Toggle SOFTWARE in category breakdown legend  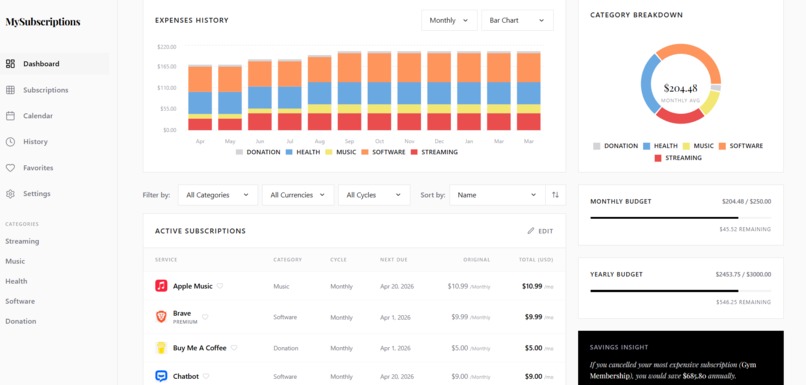point(741,146)
